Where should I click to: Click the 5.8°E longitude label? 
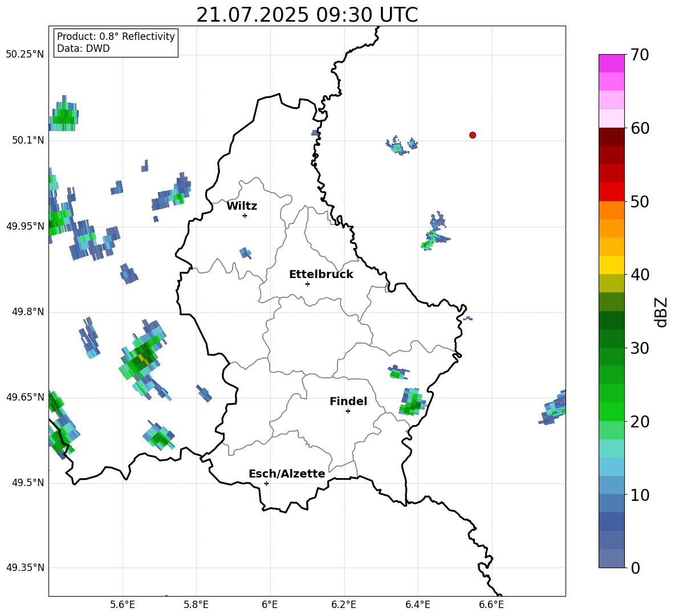click(196, 605)
